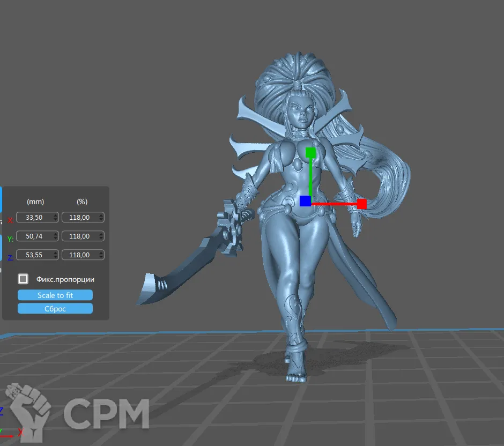Click the Y size field showing 50,74
Viewport: 504px width, 446px height.
34,236
